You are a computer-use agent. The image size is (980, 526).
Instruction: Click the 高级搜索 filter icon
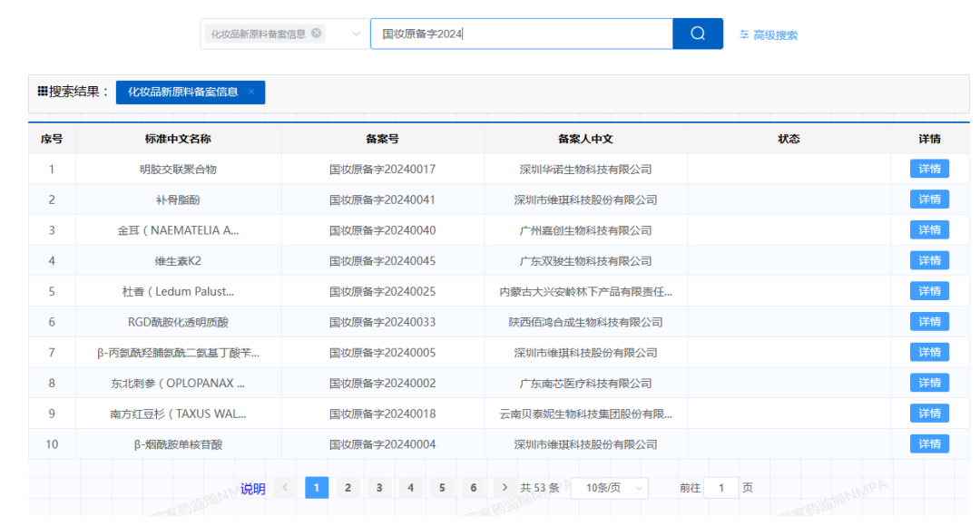point(744,35)
